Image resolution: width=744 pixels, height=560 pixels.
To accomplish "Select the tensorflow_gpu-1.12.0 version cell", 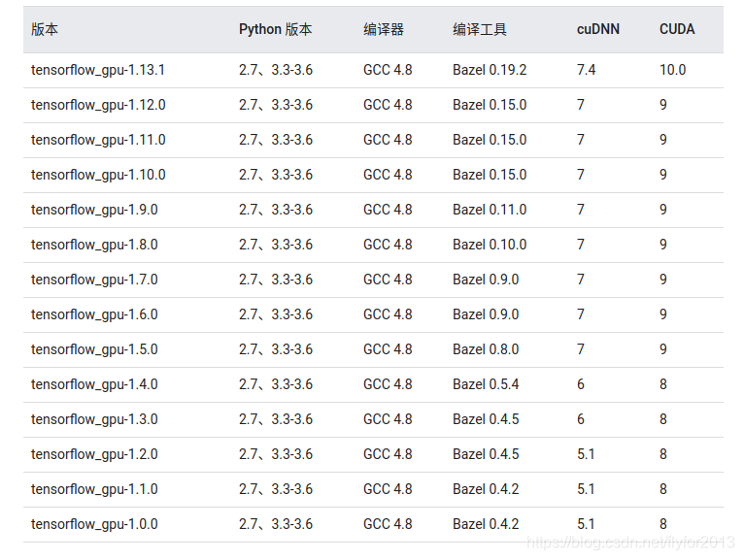I will click(x=98, y=105).
